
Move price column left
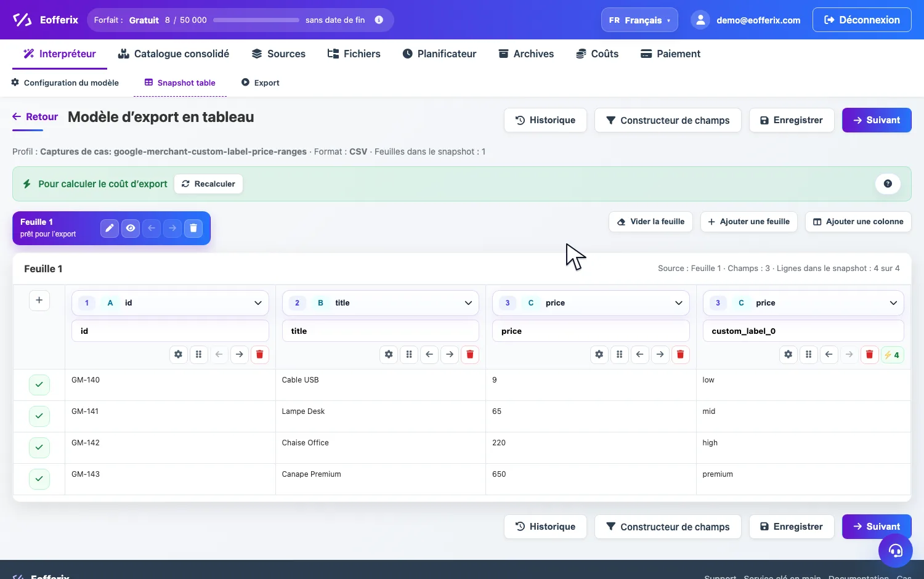[639, 354]
